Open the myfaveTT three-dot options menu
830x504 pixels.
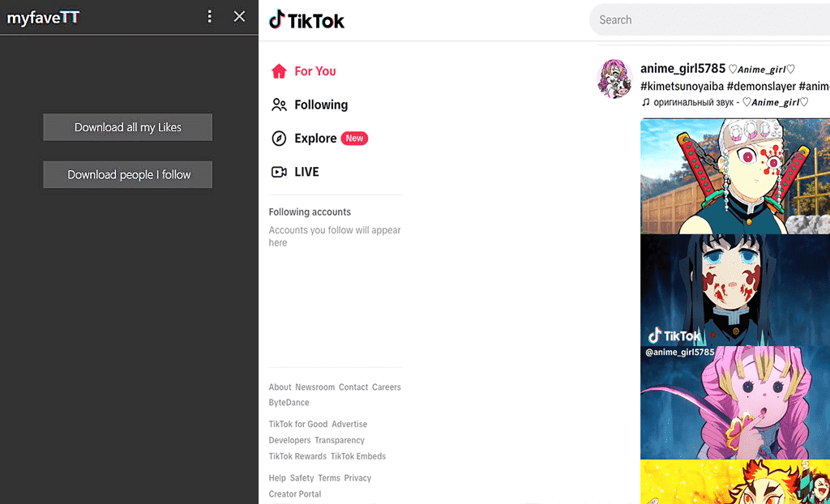pyautogui.click(x=210, y=16)
